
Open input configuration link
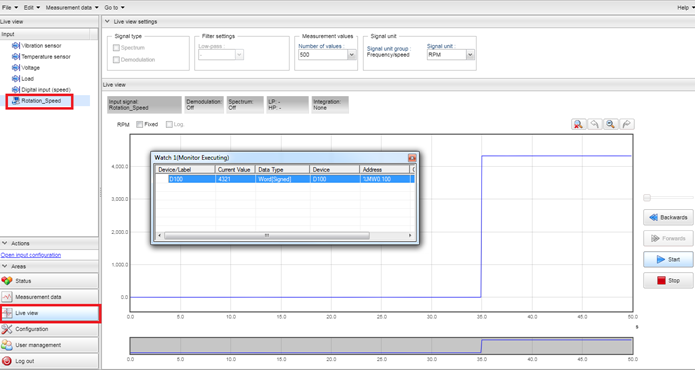point(31,255)
